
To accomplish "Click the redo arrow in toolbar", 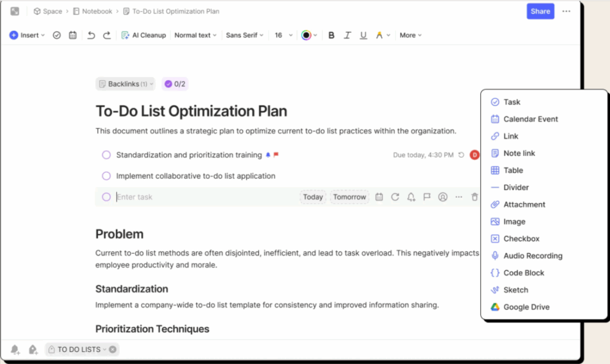I will click(x=107, y=35).
